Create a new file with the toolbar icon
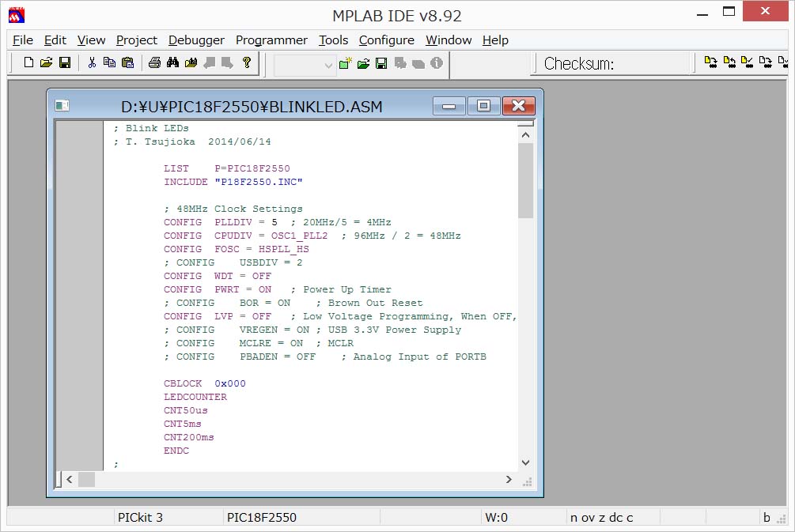This screenshot has width=795, height=532. pos(29,62)
